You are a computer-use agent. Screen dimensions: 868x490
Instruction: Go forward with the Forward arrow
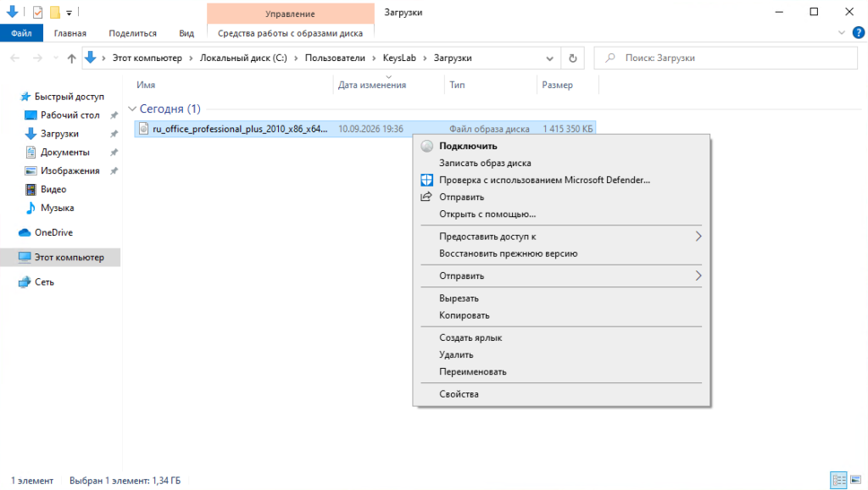tap(37, 58)
